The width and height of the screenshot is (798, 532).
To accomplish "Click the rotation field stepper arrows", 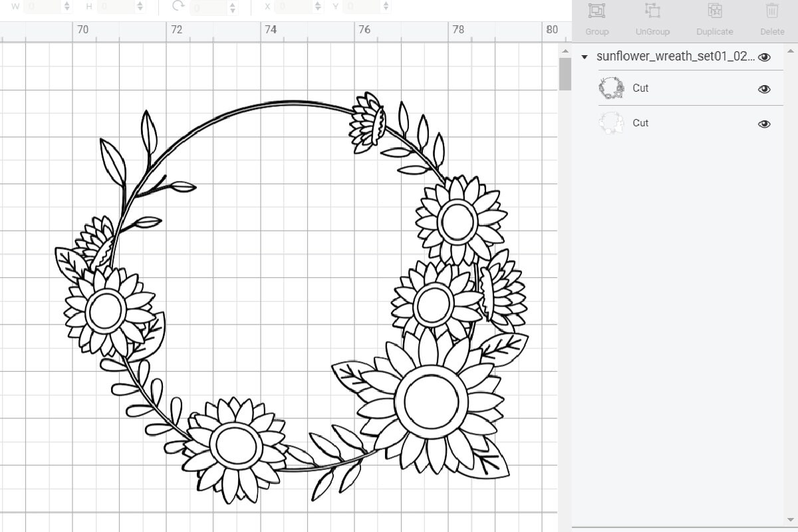I will coord(233,7).
